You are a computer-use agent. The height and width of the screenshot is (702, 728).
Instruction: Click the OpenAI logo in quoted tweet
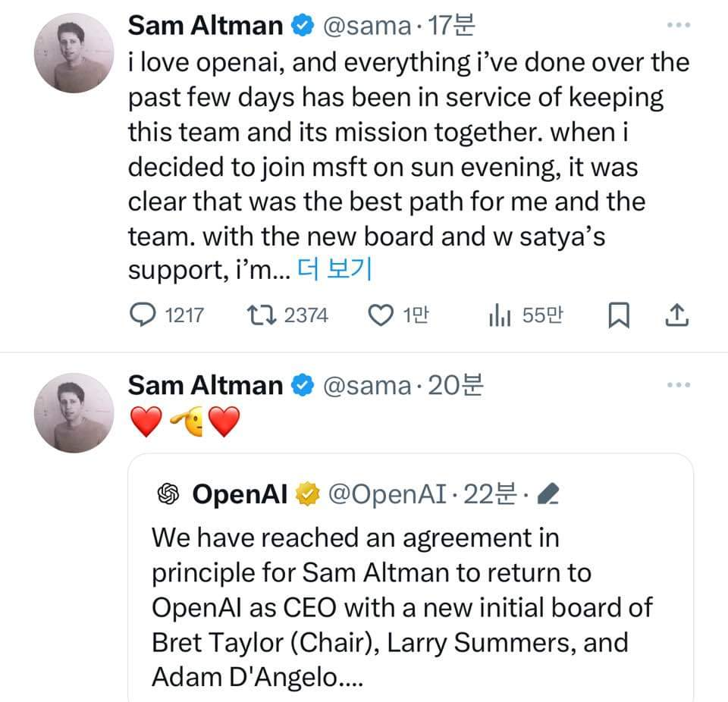point(167,494)
